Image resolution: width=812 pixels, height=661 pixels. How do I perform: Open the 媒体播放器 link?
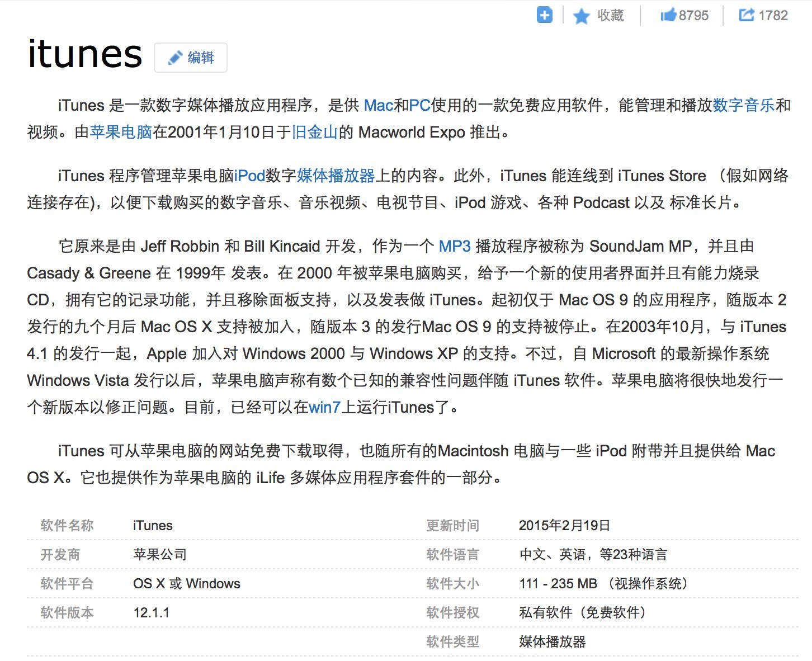(336, 176)
